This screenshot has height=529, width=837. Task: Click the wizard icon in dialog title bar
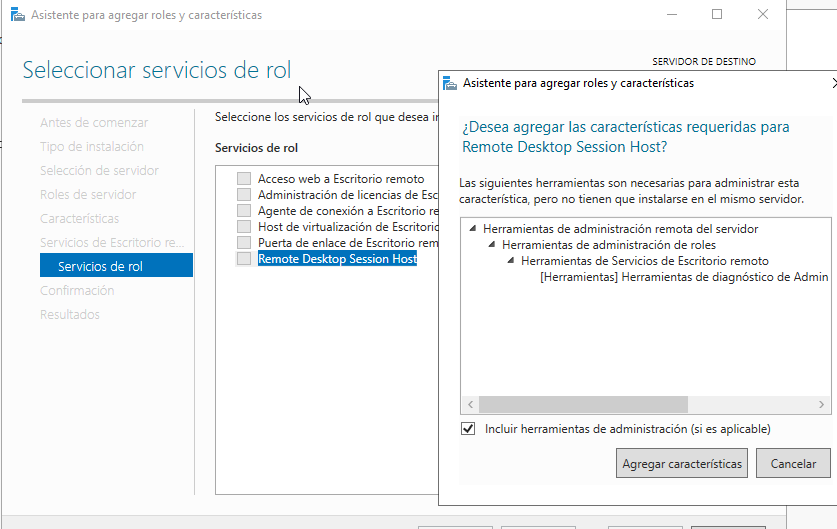[x=450, y=83]
